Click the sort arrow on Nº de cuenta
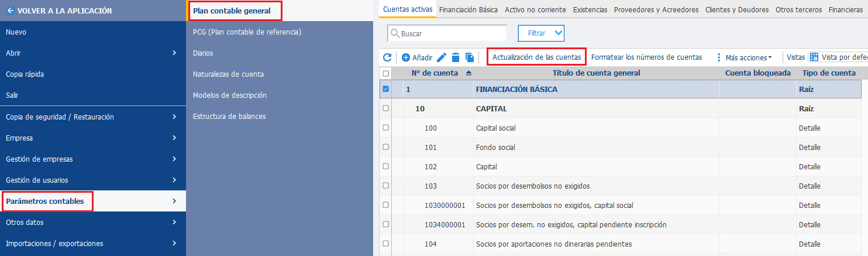 pos(469,73)
